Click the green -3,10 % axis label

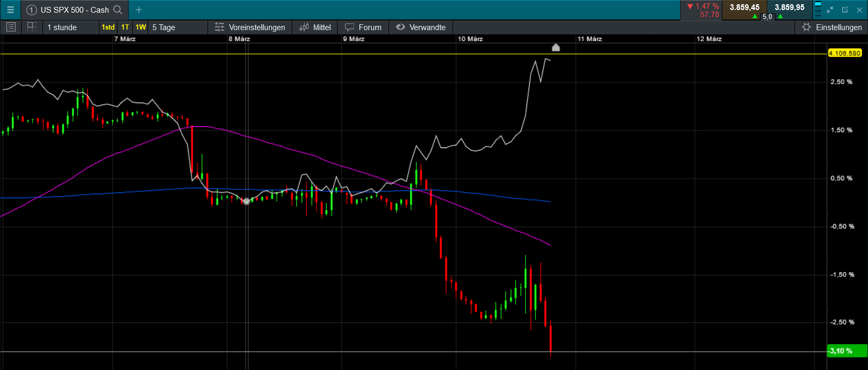847,351
